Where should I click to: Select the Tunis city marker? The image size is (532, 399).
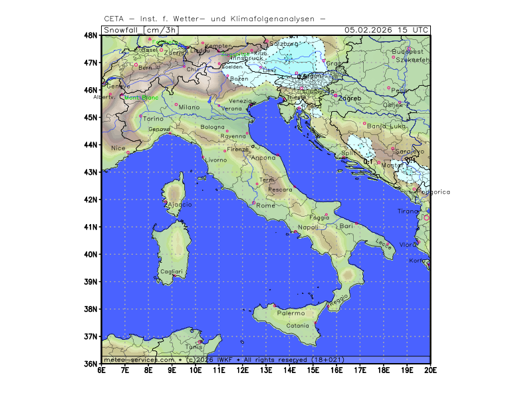pyautogui.click(x=199, y=342)
